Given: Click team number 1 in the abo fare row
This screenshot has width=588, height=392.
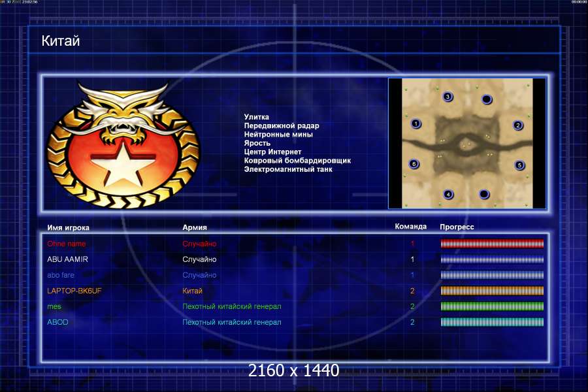Looking at the screenshot, I should coord(412,275).
